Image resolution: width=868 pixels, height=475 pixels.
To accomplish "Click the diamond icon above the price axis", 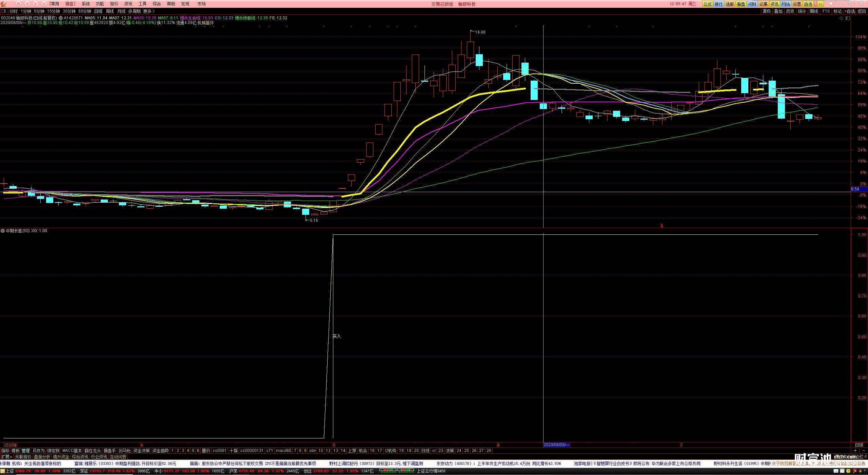I will [841, 18].
